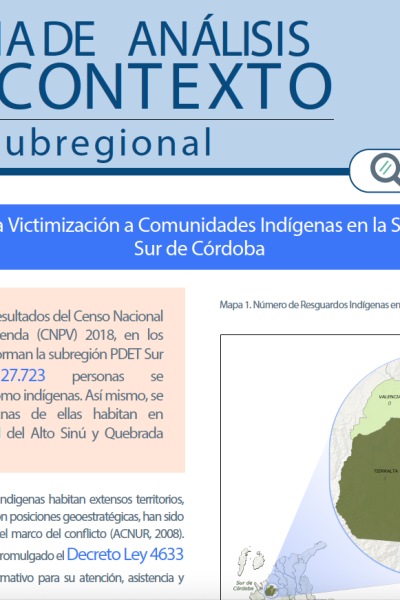
Task: Select the ANÁLISIS heading word
Action: click(219, 39)
